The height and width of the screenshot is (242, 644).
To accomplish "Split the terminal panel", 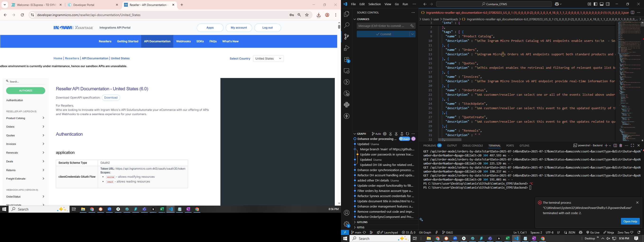I will [615, 145].
